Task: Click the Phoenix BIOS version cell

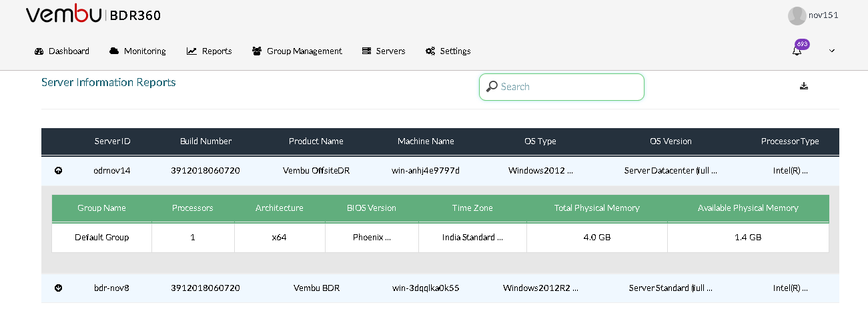Action: pos(372,238)
